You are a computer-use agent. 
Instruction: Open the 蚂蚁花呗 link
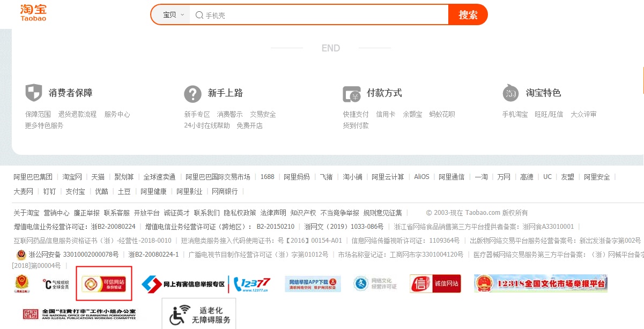pyautogui.click(x=442, y=115)
